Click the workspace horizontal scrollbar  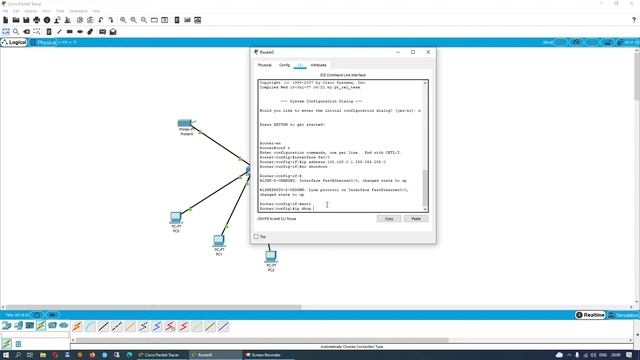pyautogui.click(x=153, y=307)
